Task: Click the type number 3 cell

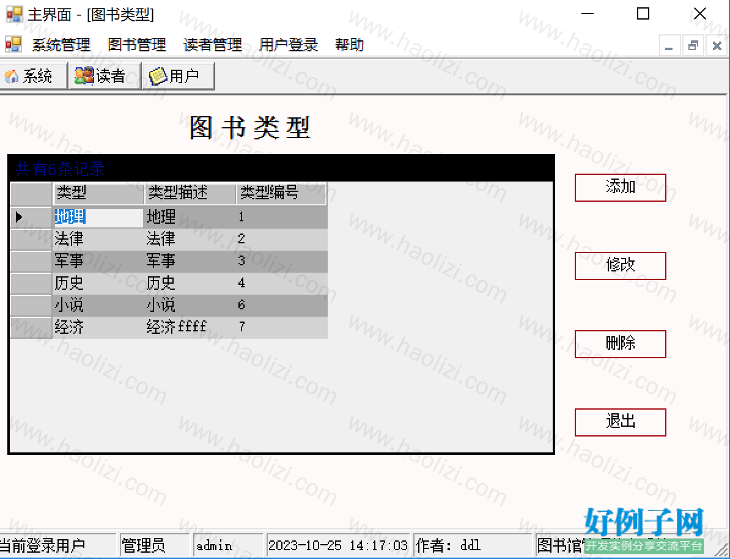Action: pyautogui.click(x=281, y=260)
